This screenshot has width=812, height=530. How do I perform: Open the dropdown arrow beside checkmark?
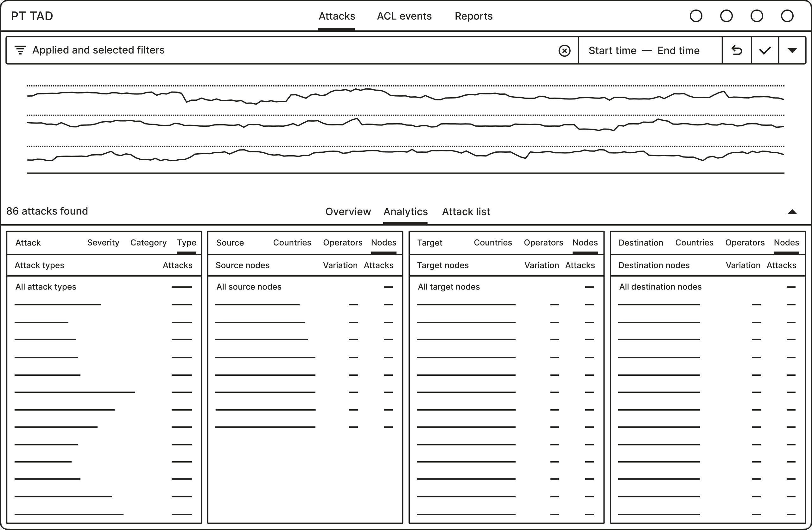point(792,50)
